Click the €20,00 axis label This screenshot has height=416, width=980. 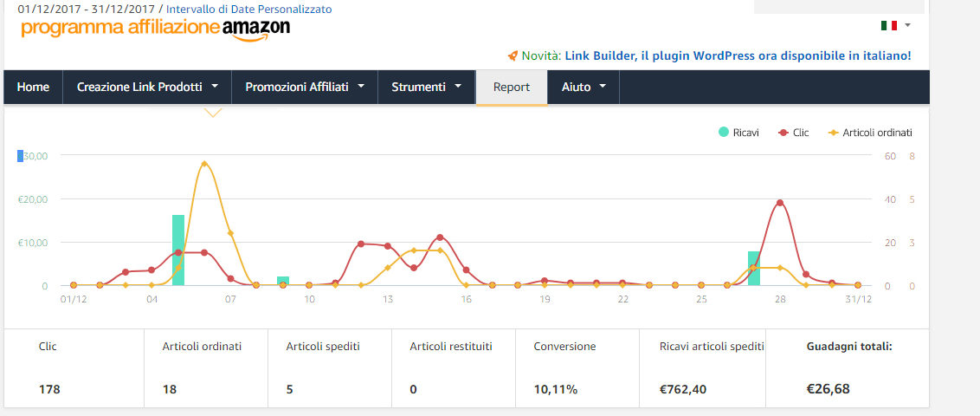click(33, 199)
